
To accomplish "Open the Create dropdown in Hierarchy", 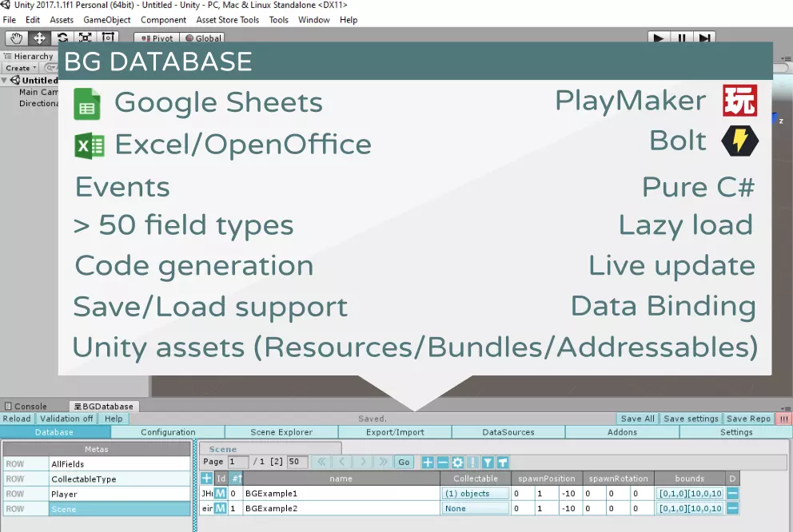I will (x=21, y=68).
